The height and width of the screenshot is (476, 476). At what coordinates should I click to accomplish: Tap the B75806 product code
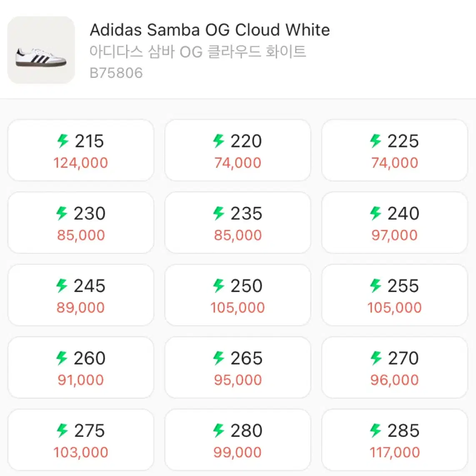click(116, 73)
